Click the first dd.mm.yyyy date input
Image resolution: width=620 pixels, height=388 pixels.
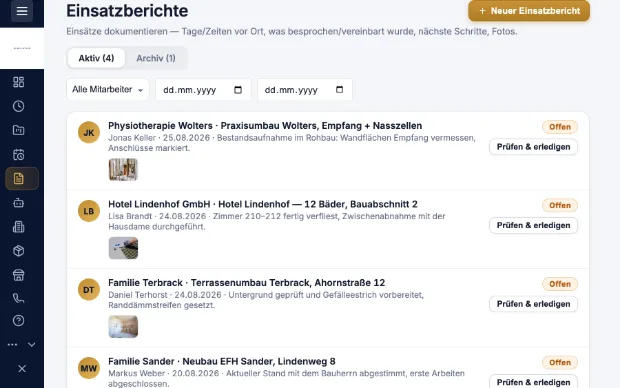coord(203,89)
